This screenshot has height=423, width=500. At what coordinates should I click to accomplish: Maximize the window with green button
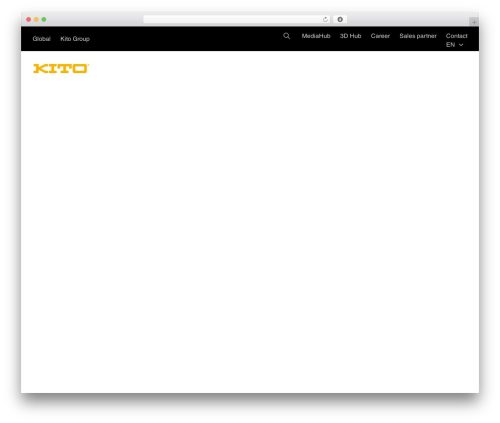(x=44, y=19)
